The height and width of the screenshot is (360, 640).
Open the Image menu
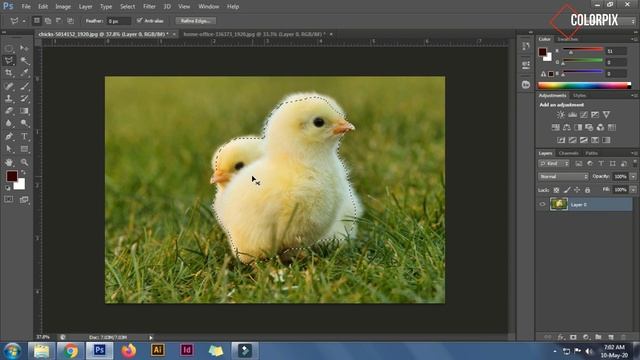point(63,7)
